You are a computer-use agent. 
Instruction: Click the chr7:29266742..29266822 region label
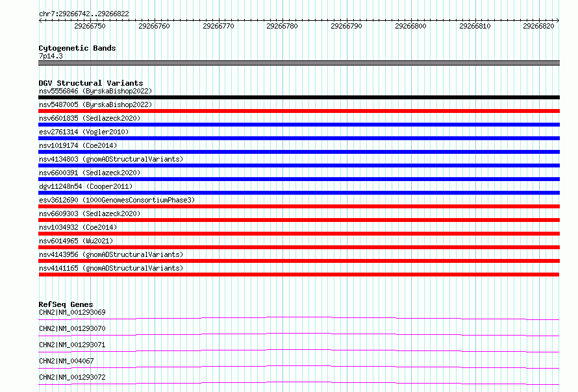click(x=84, y=14)
